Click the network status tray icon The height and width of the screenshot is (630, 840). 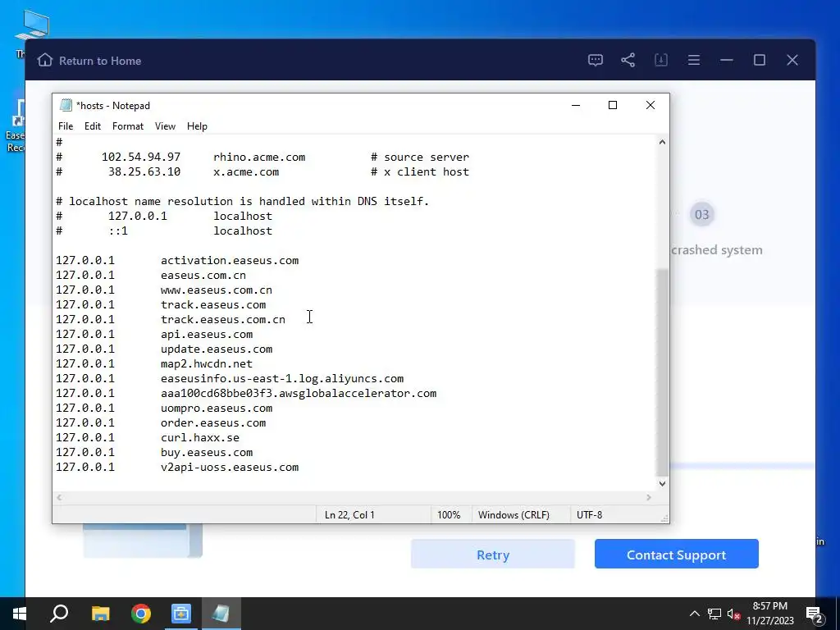pyautogui.click(x=714, y=614)
